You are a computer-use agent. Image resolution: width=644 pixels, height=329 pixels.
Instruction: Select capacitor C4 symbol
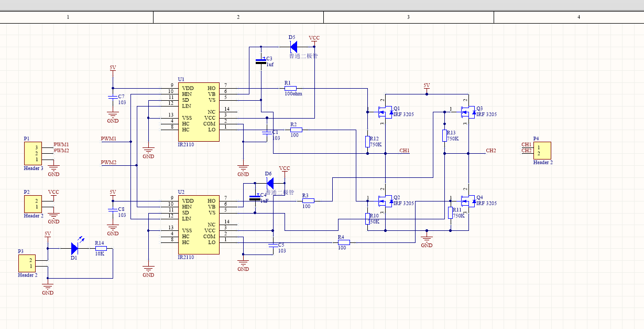click(255, 198)
